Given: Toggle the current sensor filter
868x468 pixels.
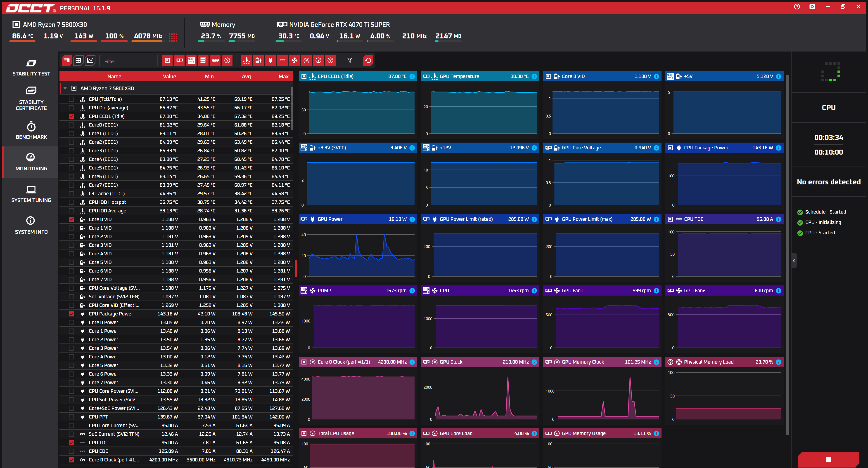Looking at the screenshot, I should (x=282, y=61).
